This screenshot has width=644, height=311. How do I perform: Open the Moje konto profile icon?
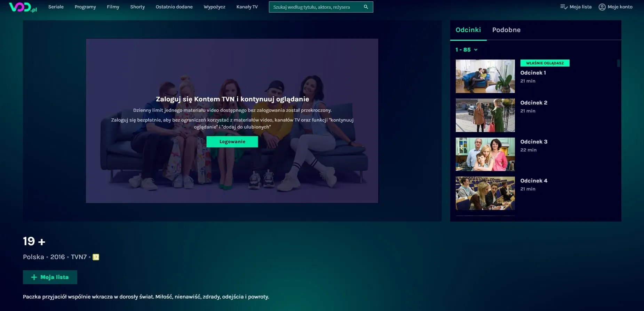pos(602,7)
